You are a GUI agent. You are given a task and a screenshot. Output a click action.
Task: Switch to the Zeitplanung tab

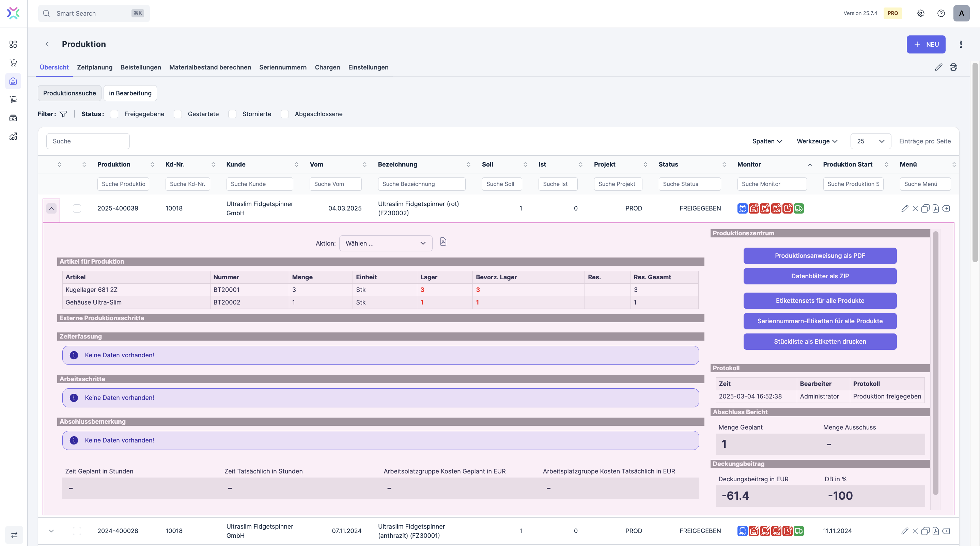(95, 67)
